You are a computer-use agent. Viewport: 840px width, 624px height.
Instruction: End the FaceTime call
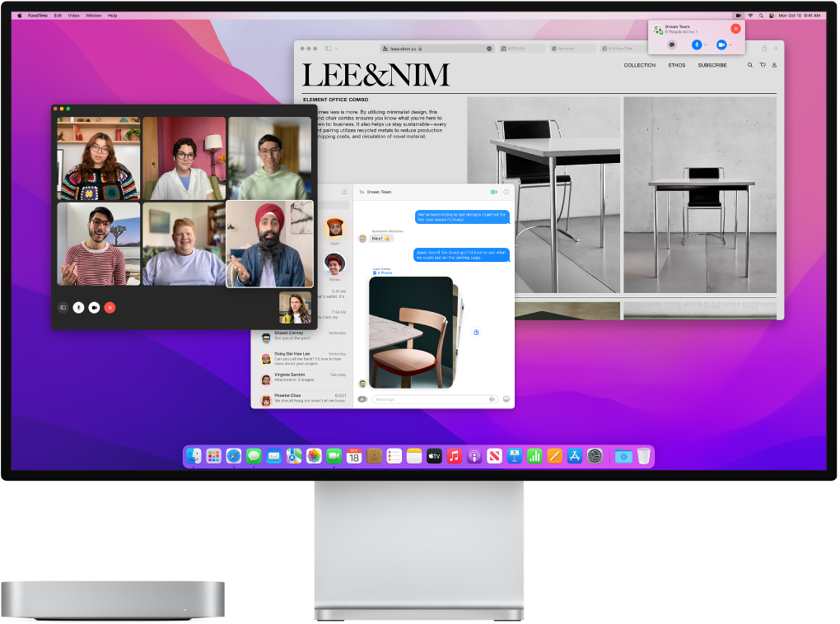pos(110,307)
